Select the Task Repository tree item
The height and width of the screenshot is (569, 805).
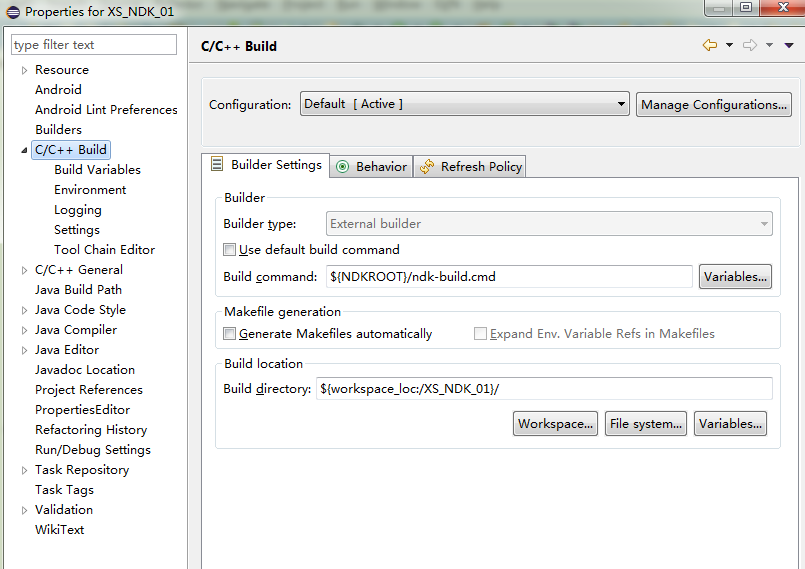pyautogui.click(x=82, y=470)
